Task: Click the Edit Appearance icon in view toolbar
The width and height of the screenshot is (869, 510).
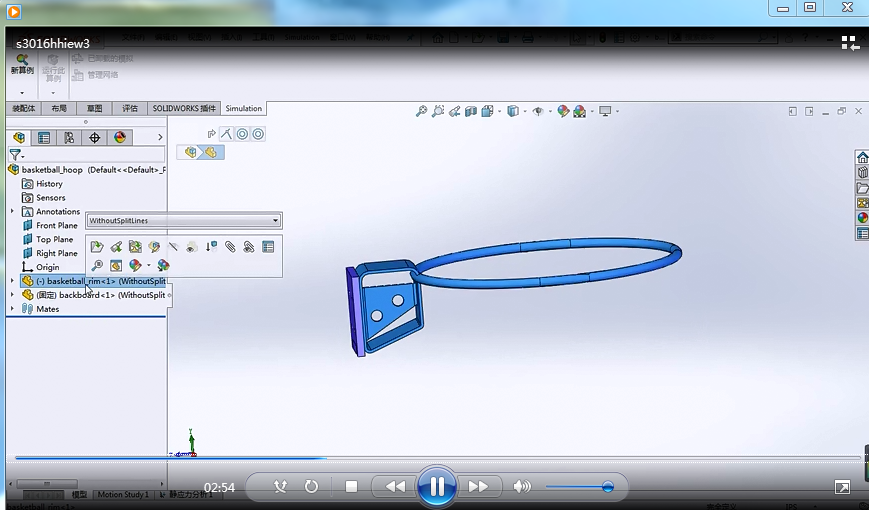Action: coord(563,111)
